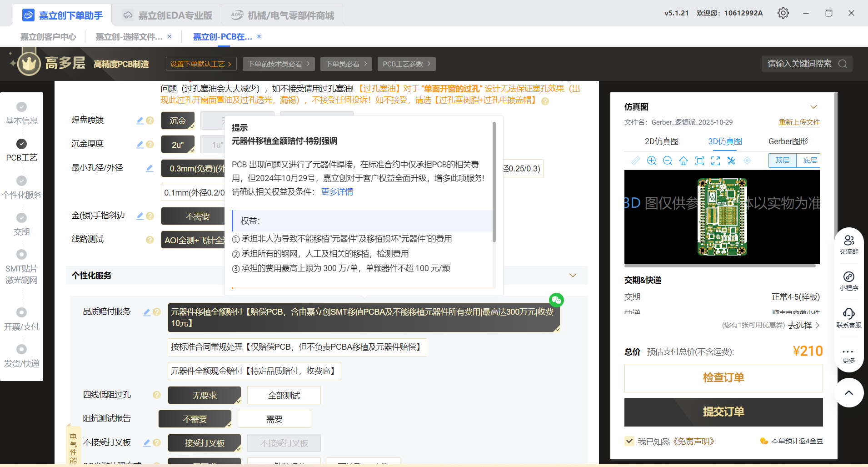This screenshot has height=467, width=868.
Task: Go to 基本信息 step in sidebar
Action: [x=21, y=114]
